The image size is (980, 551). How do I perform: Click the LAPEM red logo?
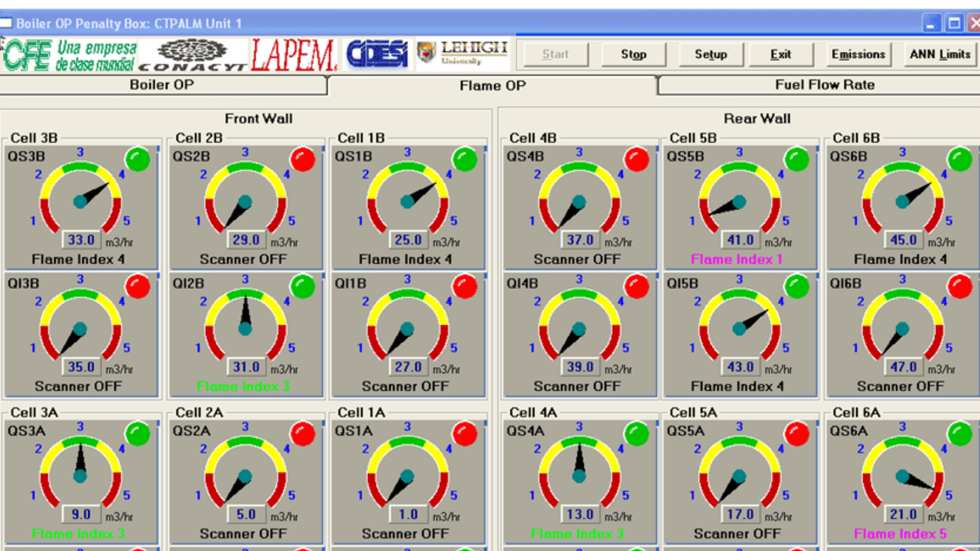pos(294,56)
